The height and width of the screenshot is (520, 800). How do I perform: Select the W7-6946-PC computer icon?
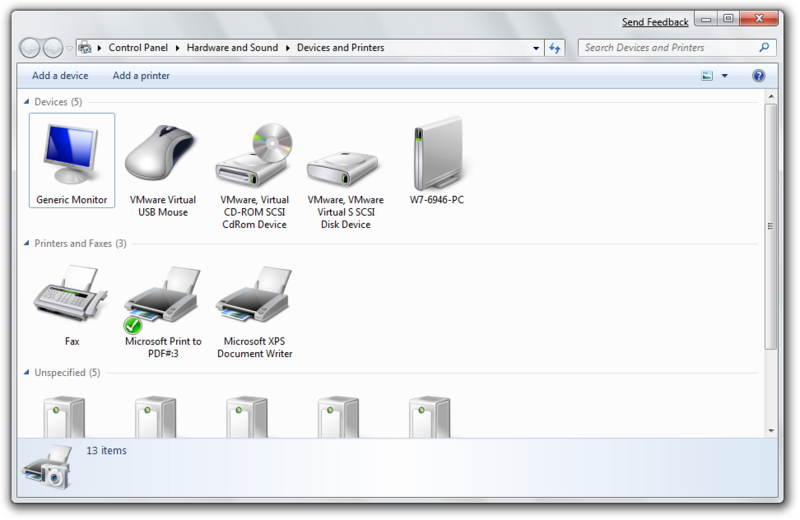point(438,153)
